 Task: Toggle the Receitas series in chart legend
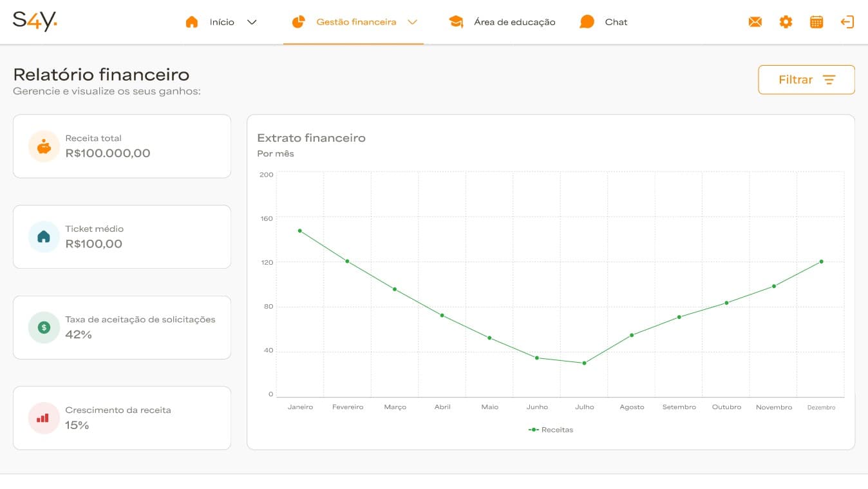[551, 430]
